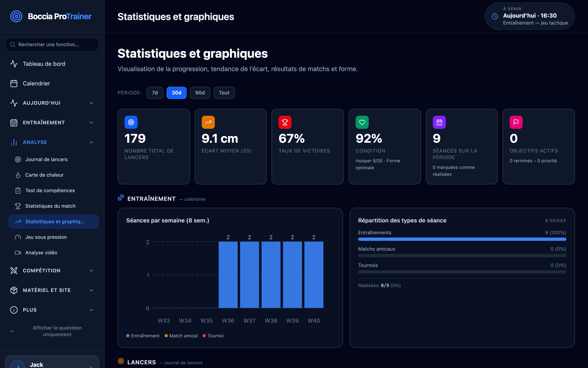Image resolution: width=588 pixels, height=368 pixels.
Task: Click the pink flag icon on objectifs card
Action: (x=516, y=122)
